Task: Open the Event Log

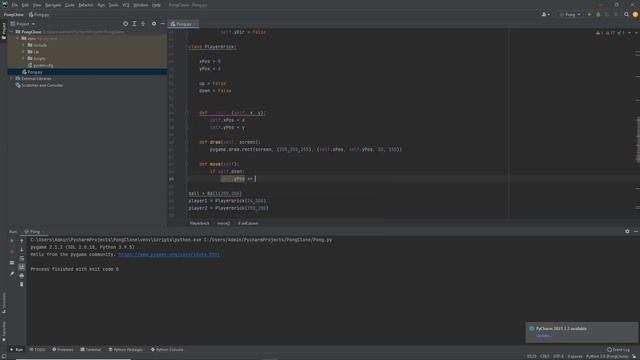Action: pyautogui.click(x=618, y=350)
